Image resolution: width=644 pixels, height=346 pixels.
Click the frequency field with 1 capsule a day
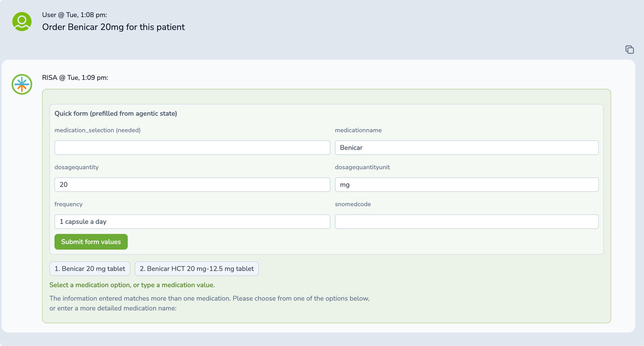click(192, 222)
